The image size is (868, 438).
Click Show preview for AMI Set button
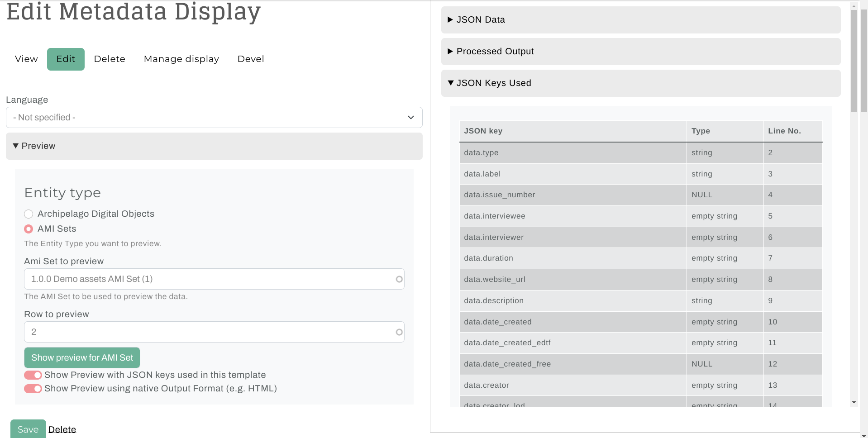click(82, 358)
